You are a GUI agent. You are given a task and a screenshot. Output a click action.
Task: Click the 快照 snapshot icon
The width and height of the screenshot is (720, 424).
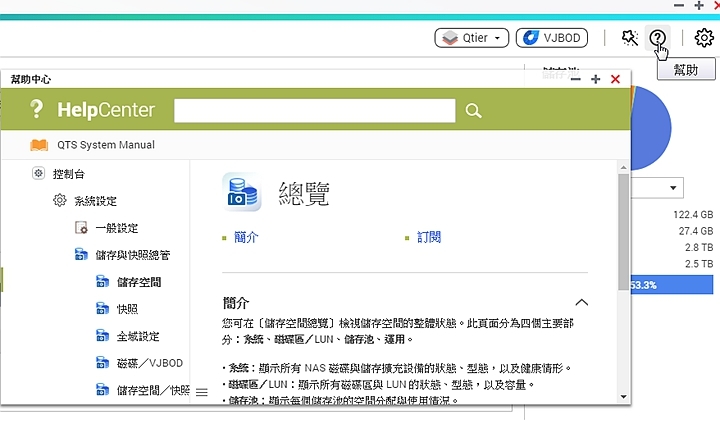[x=102, y=308]
